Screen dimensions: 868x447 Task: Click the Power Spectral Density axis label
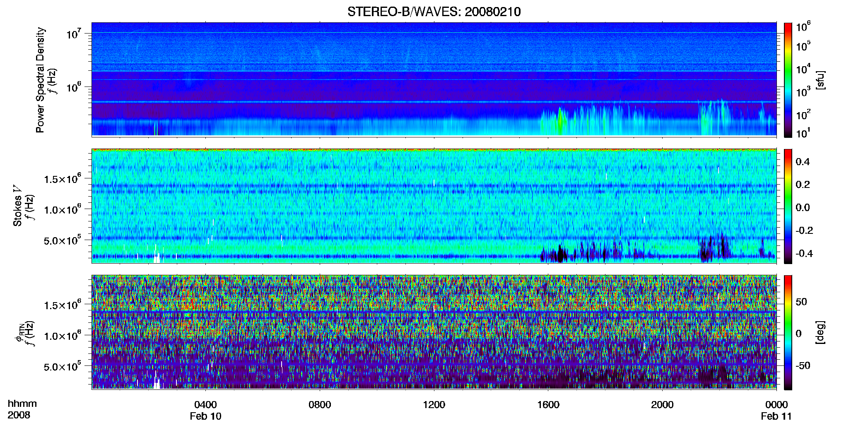[40, 80]
